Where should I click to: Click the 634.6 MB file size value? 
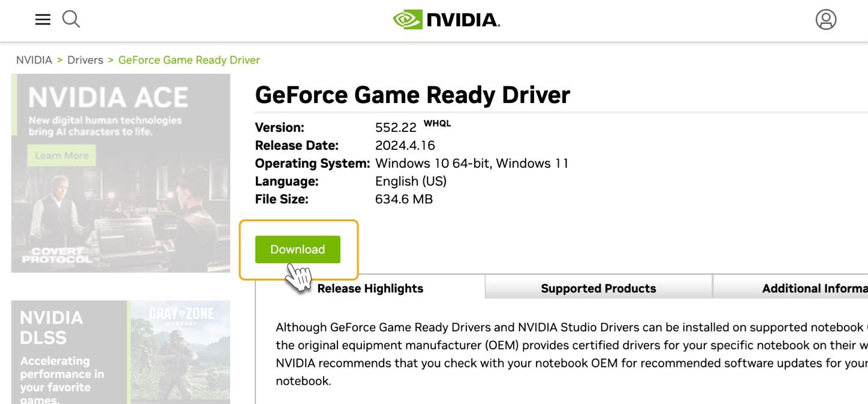point(404,199)
